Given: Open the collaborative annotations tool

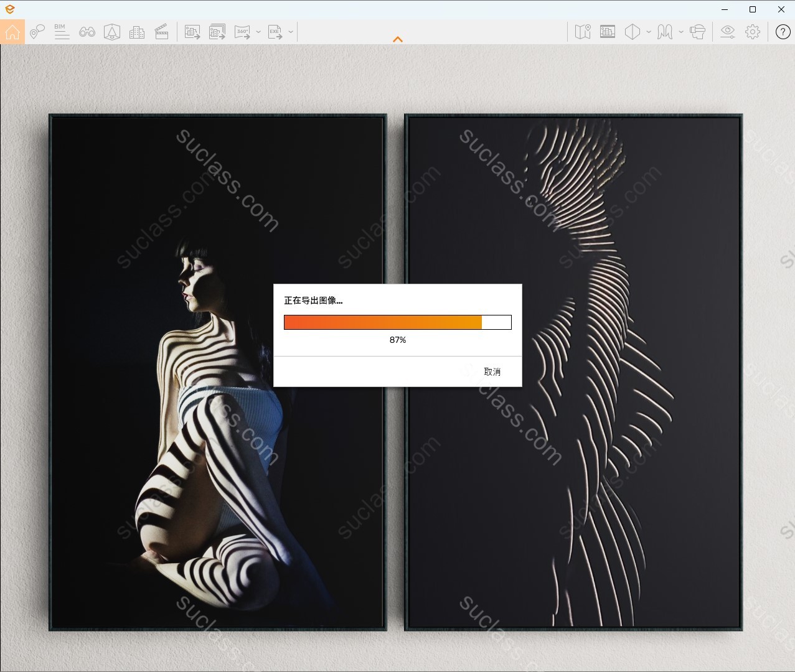Looking at the screenshot, I should click(37, 32).
